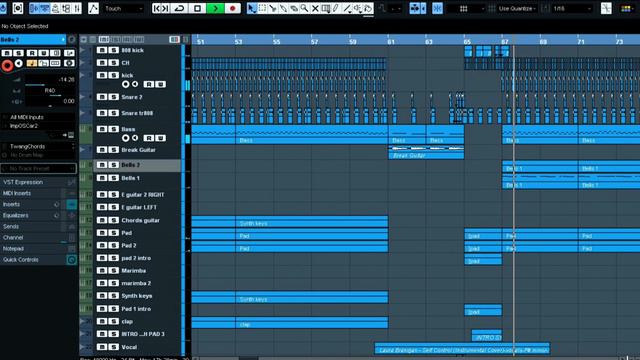Open the Use Quantize dropdown
This screenshot has height=360, width=640.
coord(516,8)
